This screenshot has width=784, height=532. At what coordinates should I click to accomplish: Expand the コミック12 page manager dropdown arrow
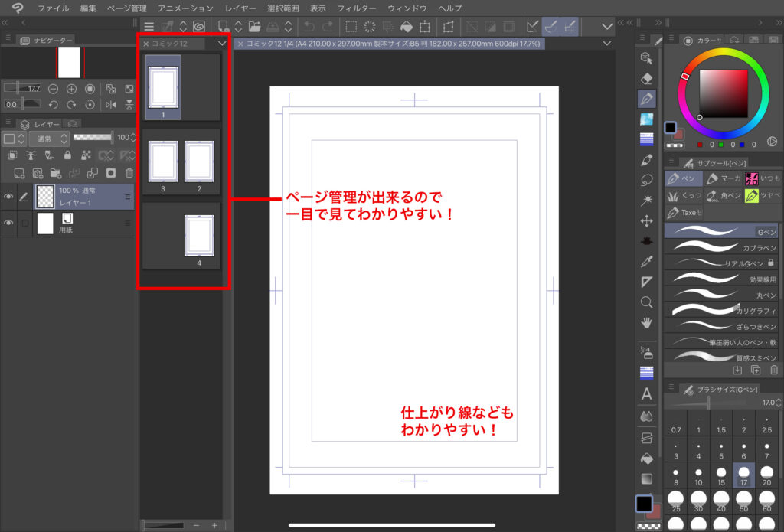221,44
